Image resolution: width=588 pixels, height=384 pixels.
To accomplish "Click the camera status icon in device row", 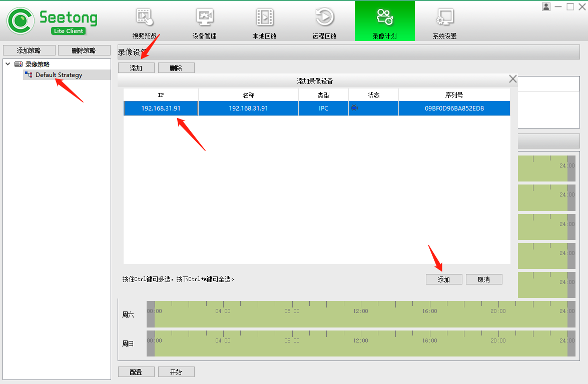I will [x=354, y=108].
